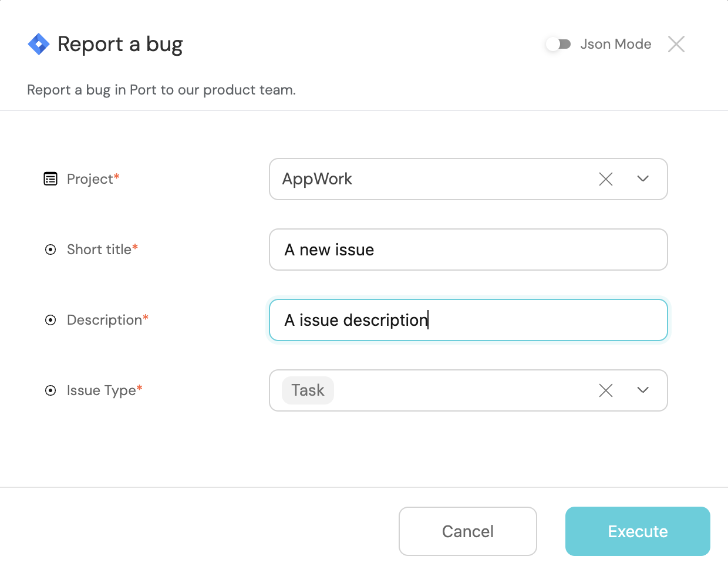The height and width of the screenshot is (573, 728).
Task: Expand the Issue Type dropdown chevron
Action: 643,390
